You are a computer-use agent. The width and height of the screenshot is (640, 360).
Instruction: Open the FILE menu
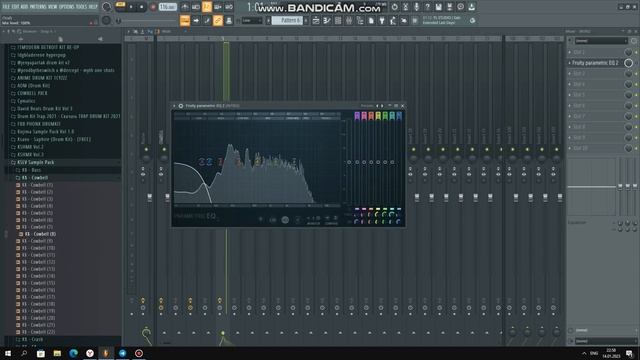[7, 7]
